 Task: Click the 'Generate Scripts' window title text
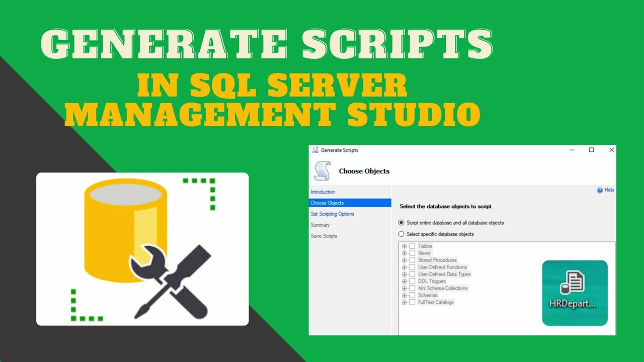pos(340,150)
